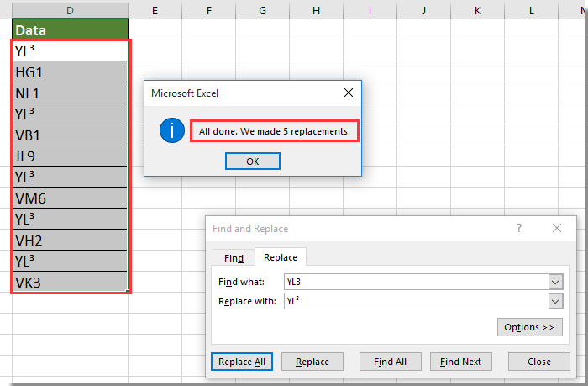Click OK in the Microsoft Excel message box
The image size is (588, 386).
[x=252, y=161]
